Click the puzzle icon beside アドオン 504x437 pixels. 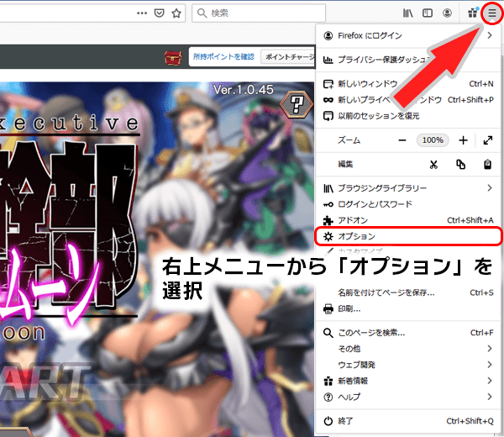[328, 220]
